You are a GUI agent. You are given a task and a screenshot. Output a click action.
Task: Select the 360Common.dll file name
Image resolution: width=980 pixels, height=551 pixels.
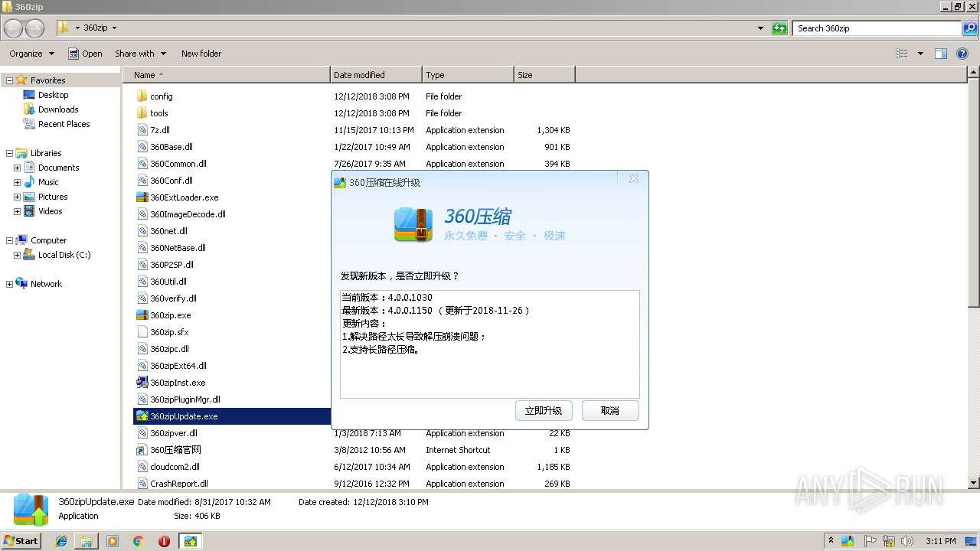pyautogui.click(x=178, y=164)
